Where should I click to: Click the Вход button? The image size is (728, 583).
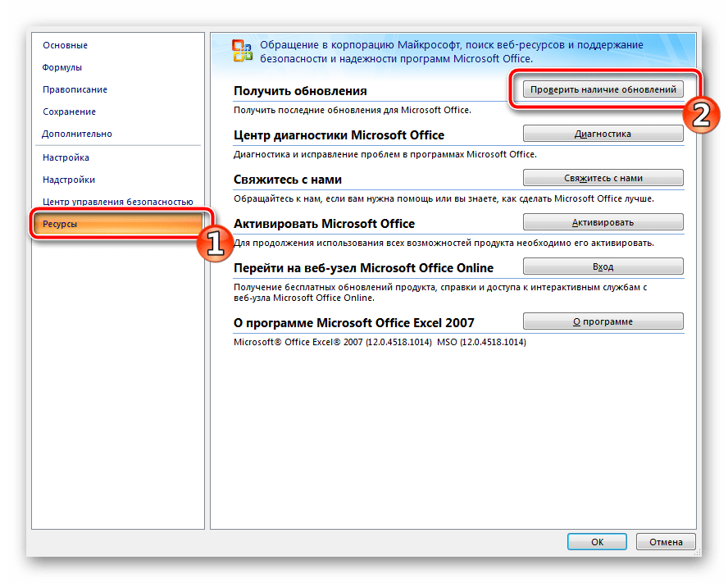603,266
